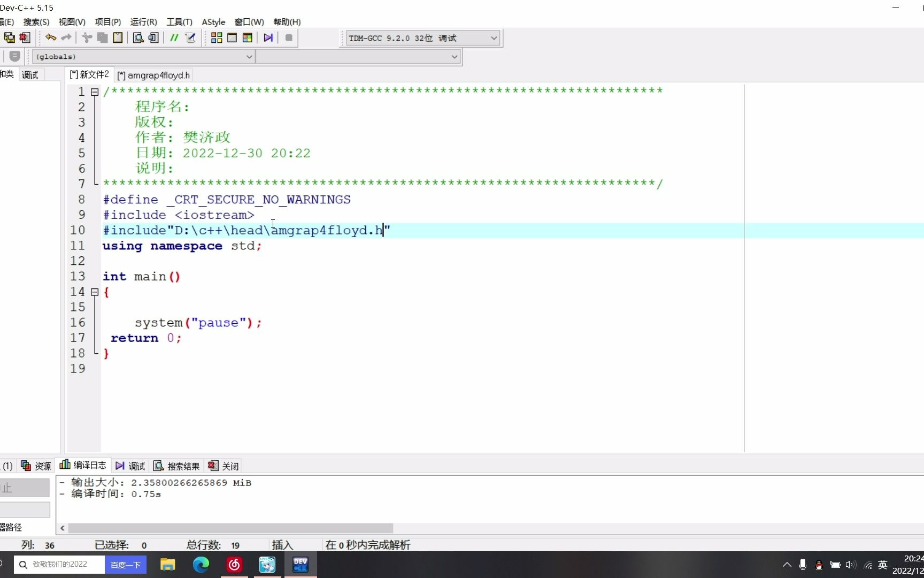Click the Run window icon
The image size is (924, 578).
pyautogui.click(x=232, y=37)
